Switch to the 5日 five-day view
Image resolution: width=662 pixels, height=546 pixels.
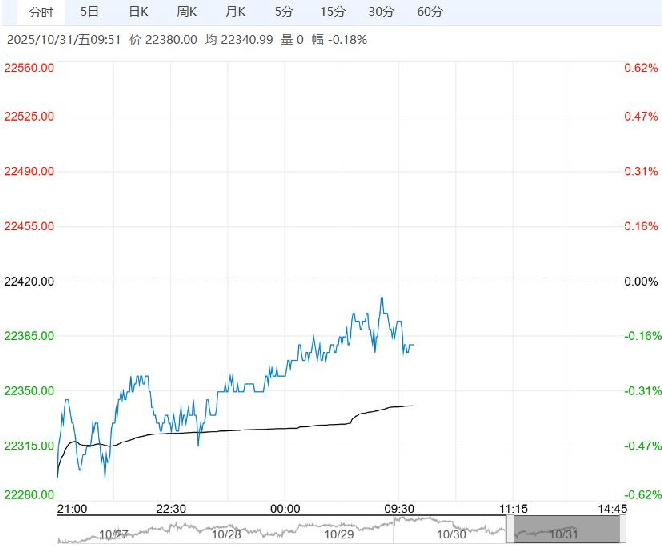click(89, 12)
